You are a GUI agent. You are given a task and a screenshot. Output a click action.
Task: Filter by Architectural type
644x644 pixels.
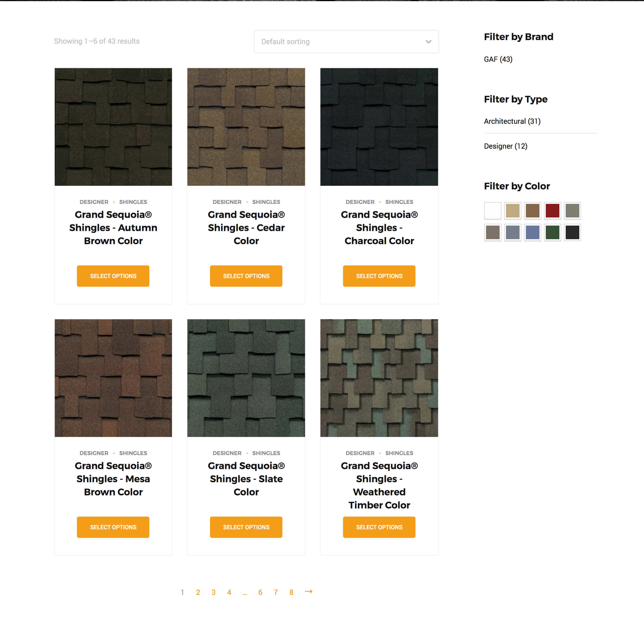point(512,121)
